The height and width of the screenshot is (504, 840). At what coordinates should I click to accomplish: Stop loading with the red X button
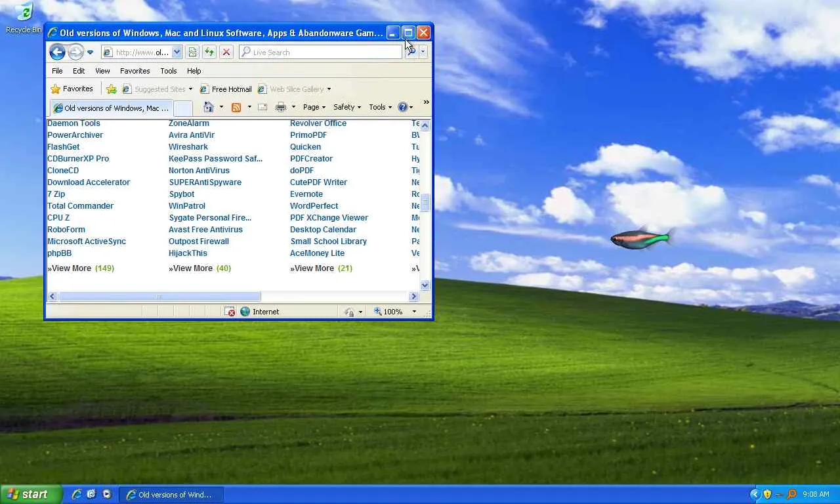pyautogui.click(x=226, y=52)
